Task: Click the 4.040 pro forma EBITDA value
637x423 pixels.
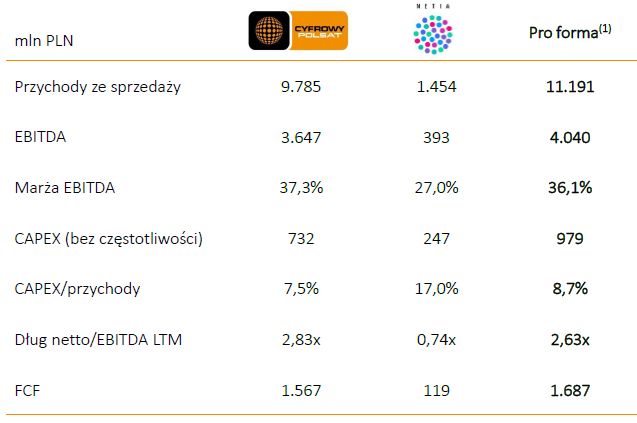Action: 569,137
